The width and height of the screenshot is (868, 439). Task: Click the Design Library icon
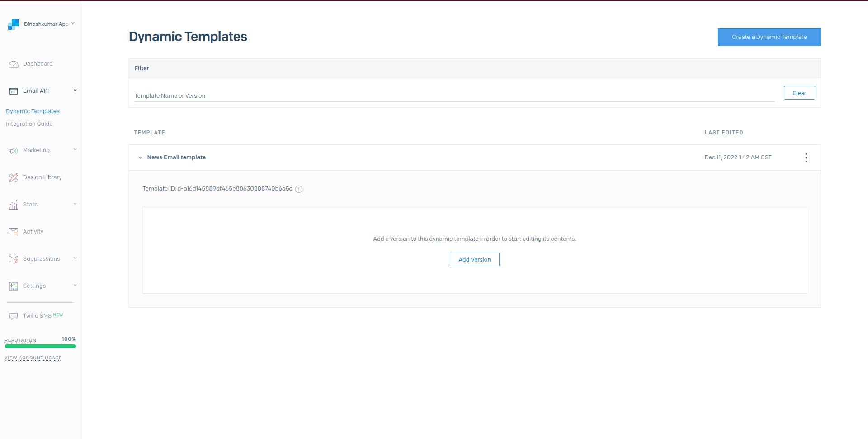coord(14,178)
